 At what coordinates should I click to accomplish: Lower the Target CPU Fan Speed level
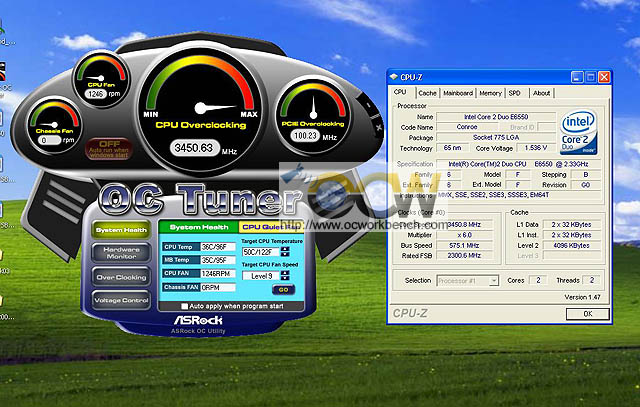[x=285, y=278]
